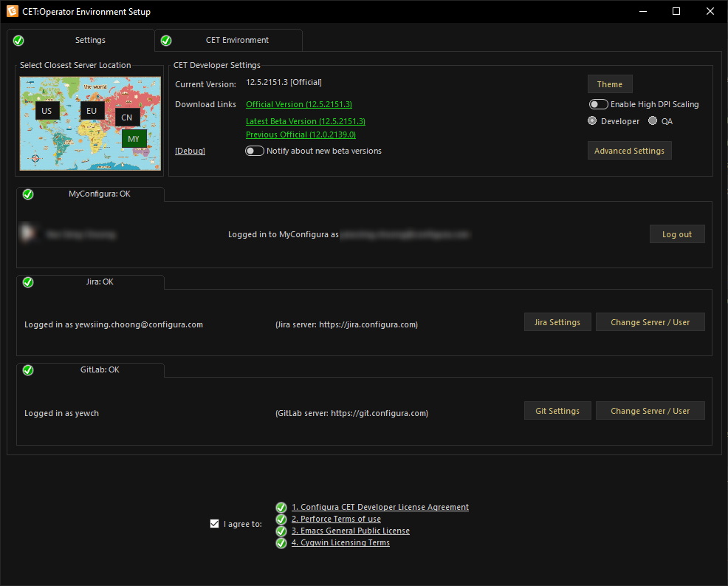This screenshot has width=728, height=586.
Task: Switch to the Settings tab
Action: click(x=80, y=41)
